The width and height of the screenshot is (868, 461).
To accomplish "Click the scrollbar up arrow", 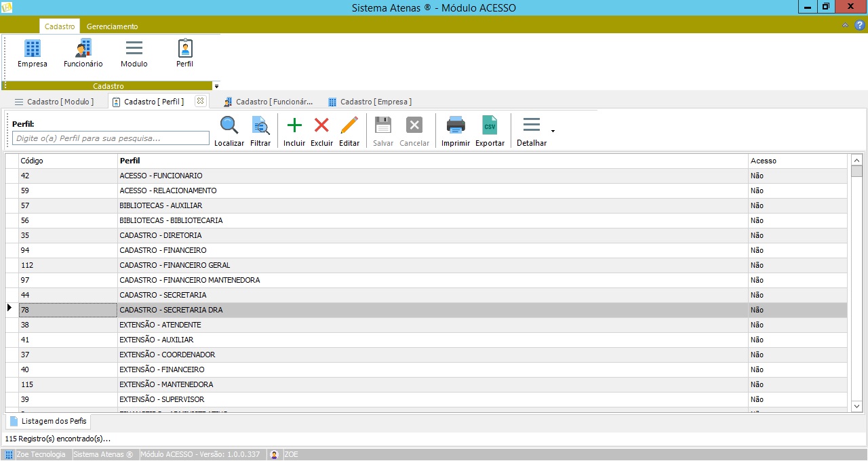I will coord(856,160).
